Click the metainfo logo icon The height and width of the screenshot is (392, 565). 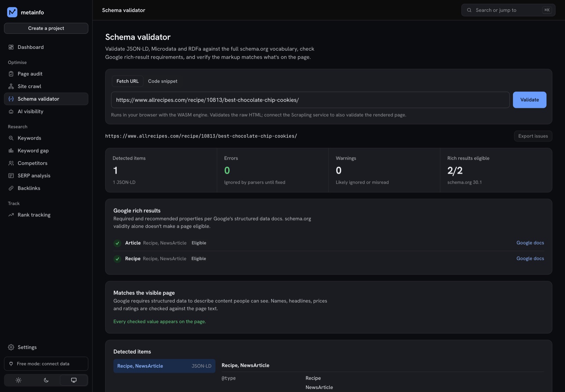pyautogui.click(x=12, y=12)
